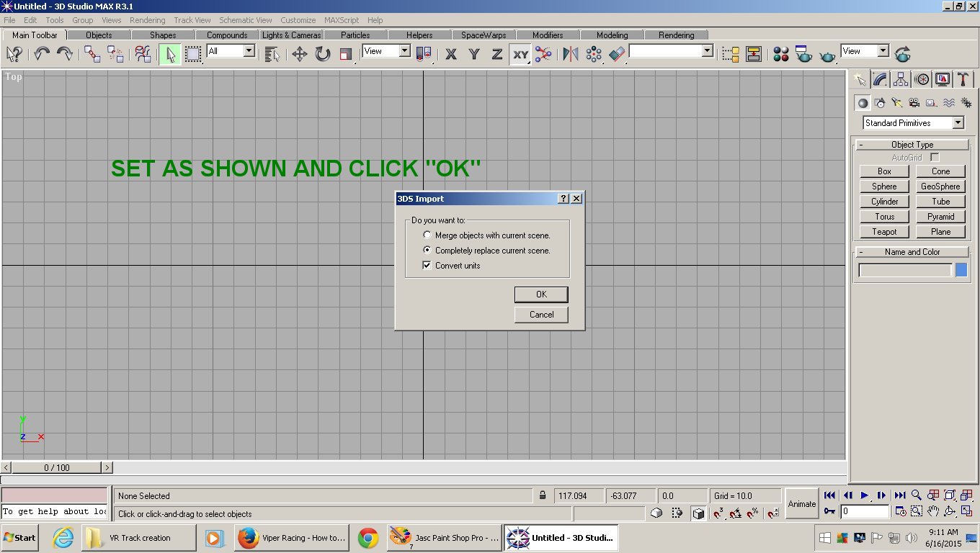Screen dimensions: 980x553
Task: Open the Standard Primitives dropdown
Action: click(913, 123)
